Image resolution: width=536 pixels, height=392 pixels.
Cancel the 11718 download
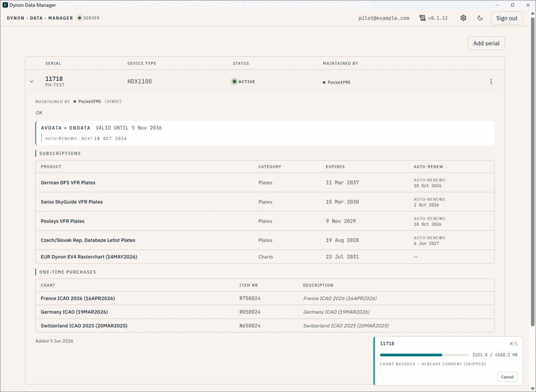[507, 377]
